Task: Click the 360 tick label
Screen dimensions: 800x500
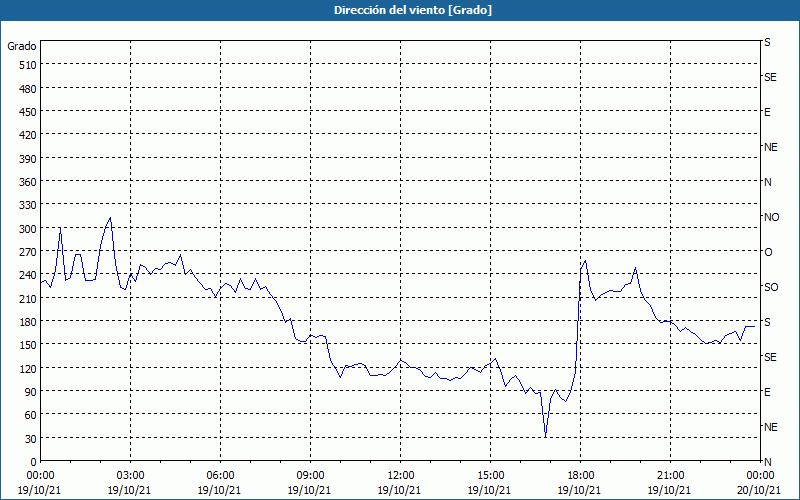Action: (29, 182)
